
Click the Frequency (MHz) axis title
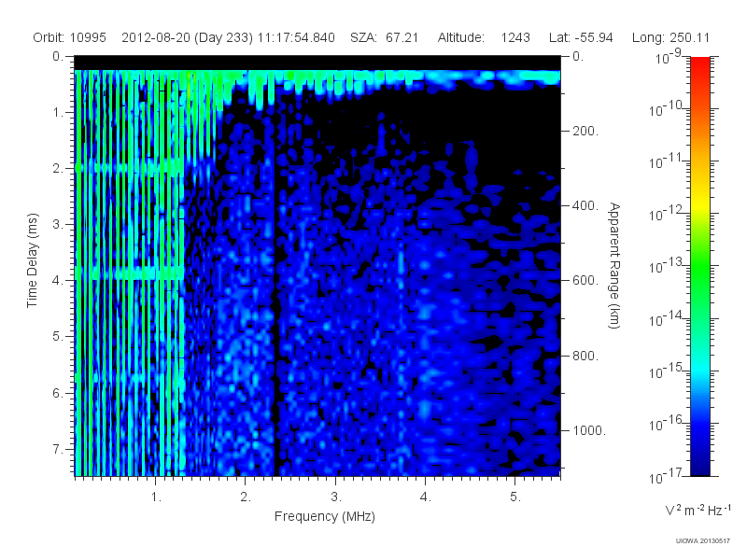point(325,516)
